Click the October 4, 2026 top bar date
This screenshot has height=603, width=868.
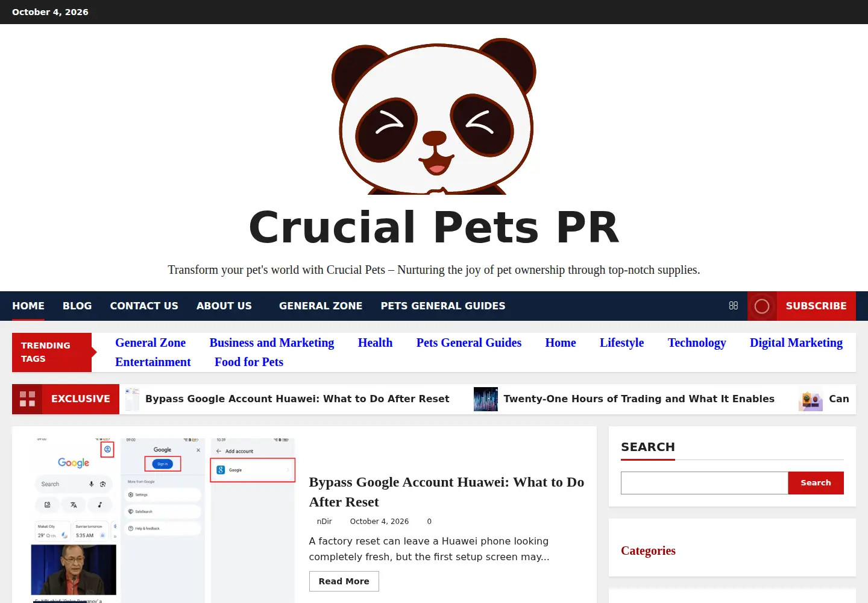point(50,12)
